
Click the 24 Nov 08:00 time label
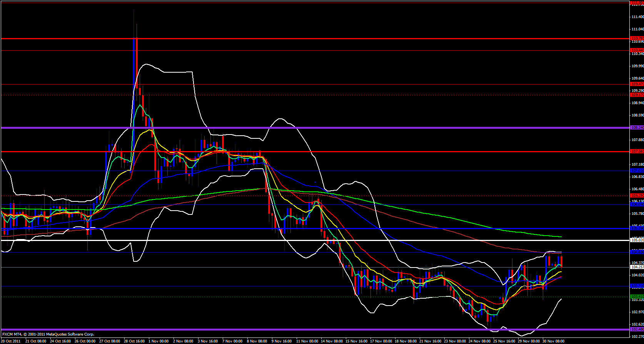click(x=479, y=341)
